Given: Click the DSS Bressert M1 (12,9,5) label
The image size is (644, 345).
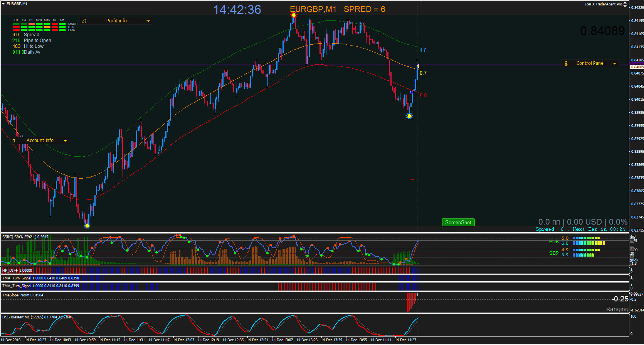Looking at the screenshot, I should click(x=37, y=317).
